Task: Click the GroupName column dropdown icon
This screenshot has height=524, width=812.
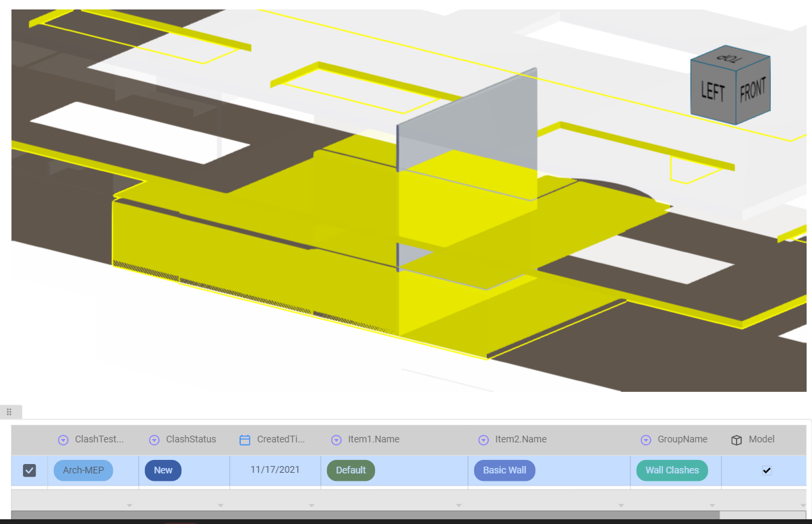Action: coord(646,440)
